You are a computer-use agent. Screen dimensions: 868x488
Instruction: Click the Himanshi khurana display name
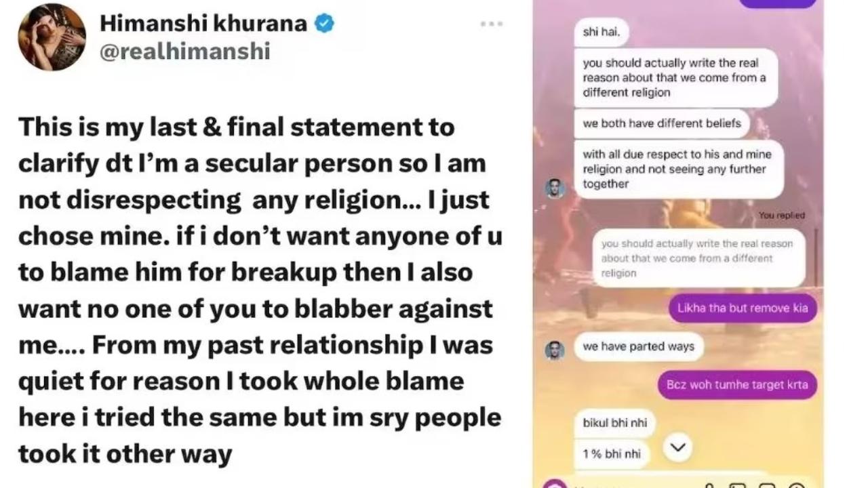click(x=203, y=24)
